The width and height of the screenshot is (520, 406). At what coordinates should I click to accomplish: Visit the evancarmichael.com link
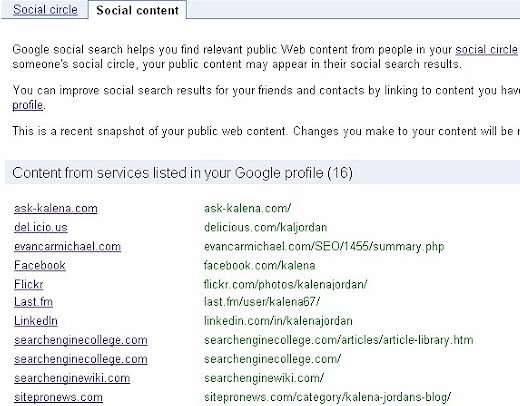pyautogui.click(x=67, y=246)
